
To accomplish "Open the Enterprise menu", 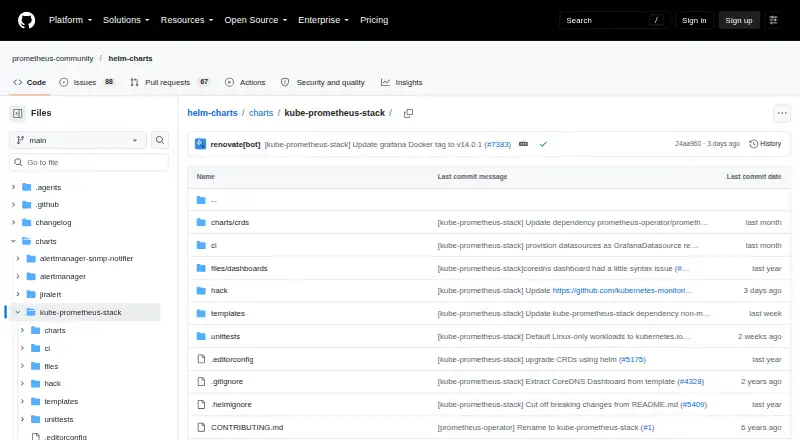I will pyautogui.click(x=323, y=20).
